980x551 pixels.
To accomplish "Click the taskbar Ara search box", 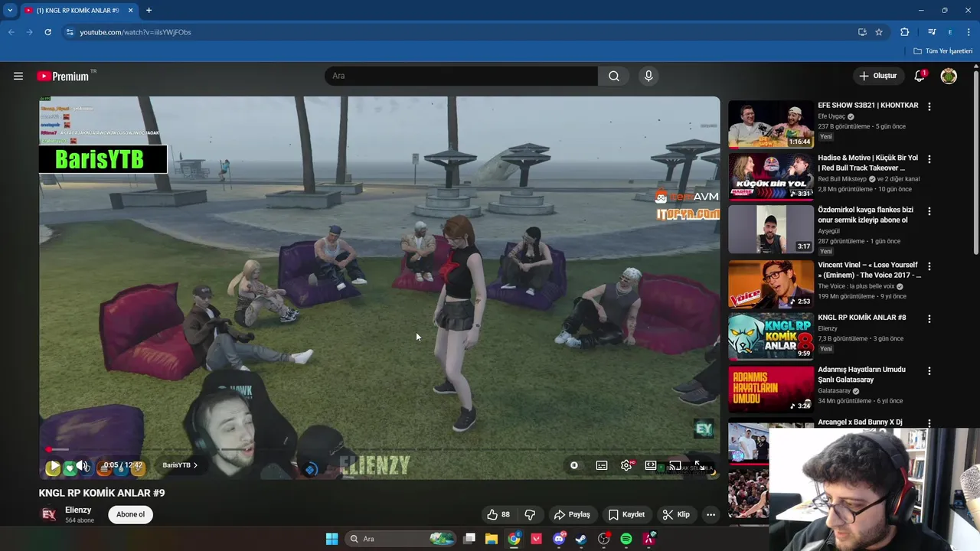I will coord(401,539).
